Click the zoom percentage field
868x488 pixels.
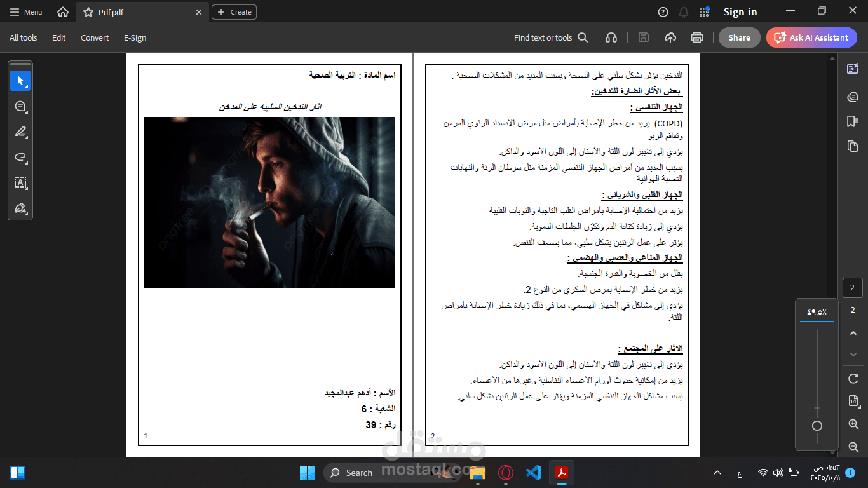coord(817,312)
